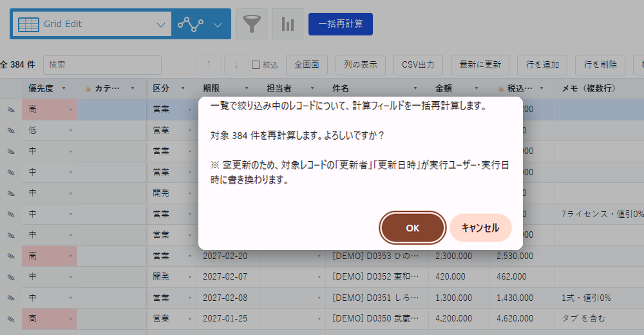Click the 行を追加 button

[542, 65]
